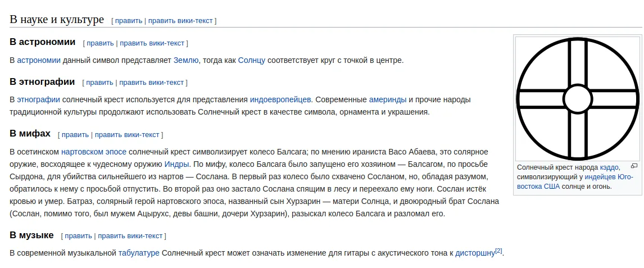Open the "табулатуре" link
This screenshot has width=644, height=268.
(x=139, y=253)
